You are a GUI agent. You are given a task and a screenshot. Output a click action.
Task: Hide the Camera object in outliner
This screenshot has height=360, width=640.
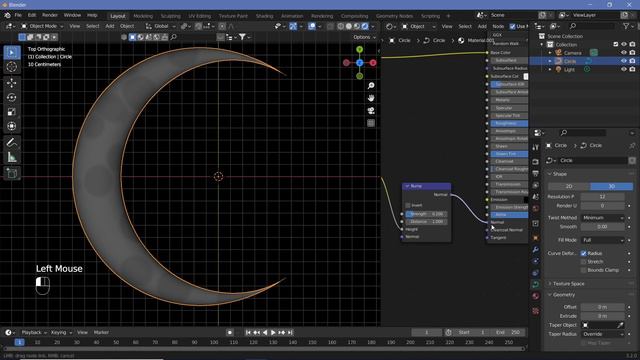624,53
